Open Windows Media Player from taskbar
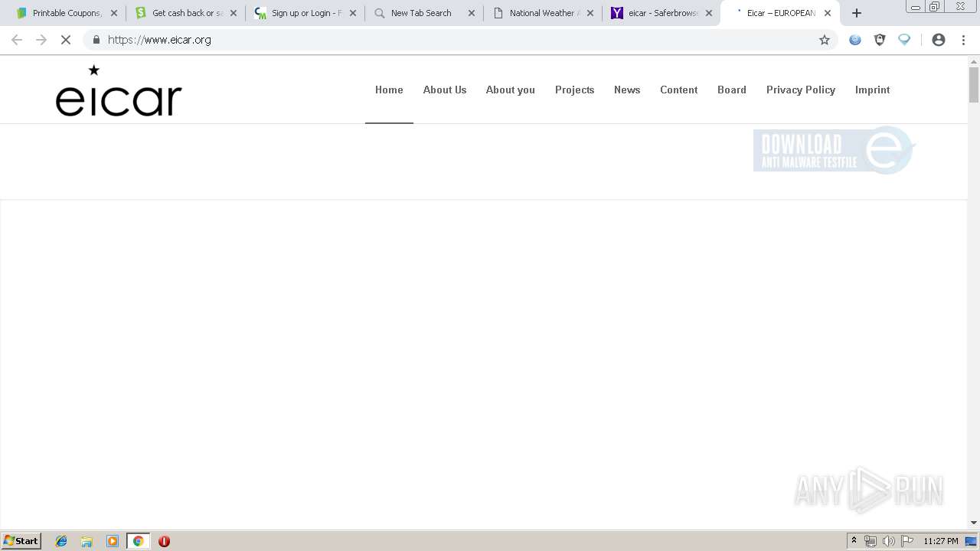The width and height of the screenshot is (980, 551). 113,541
